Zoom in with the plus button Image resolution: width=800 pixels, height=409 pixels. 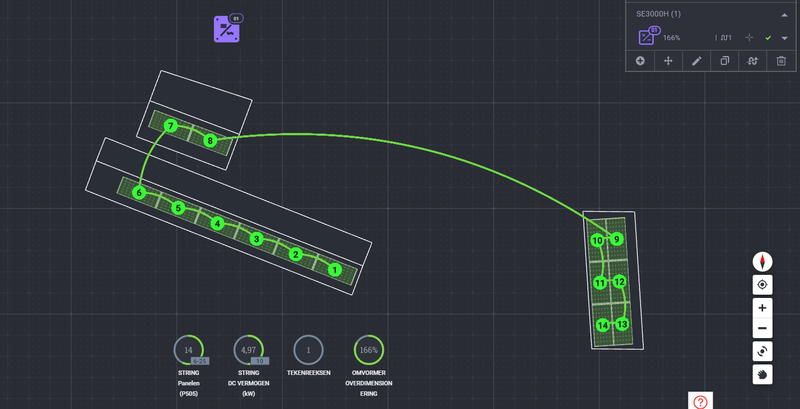[762, 308]
